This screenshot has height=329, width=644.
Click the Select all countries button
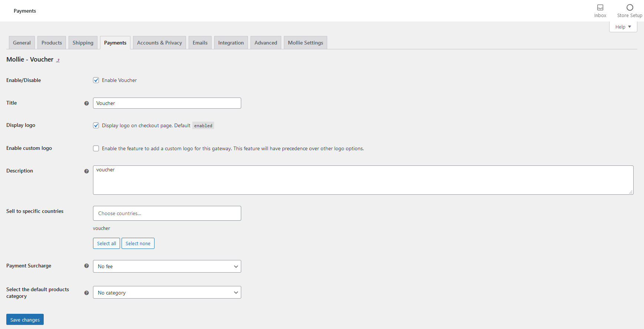106,243
